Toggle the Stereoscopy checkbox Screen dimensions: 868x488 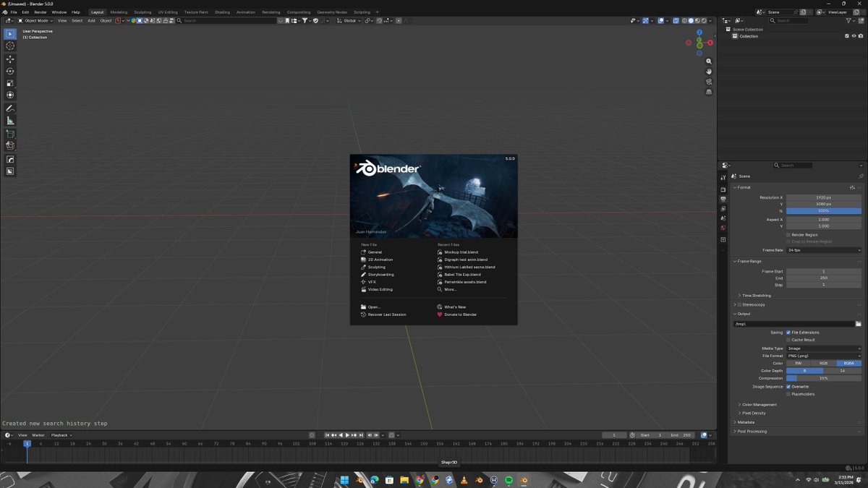point(740,304)
